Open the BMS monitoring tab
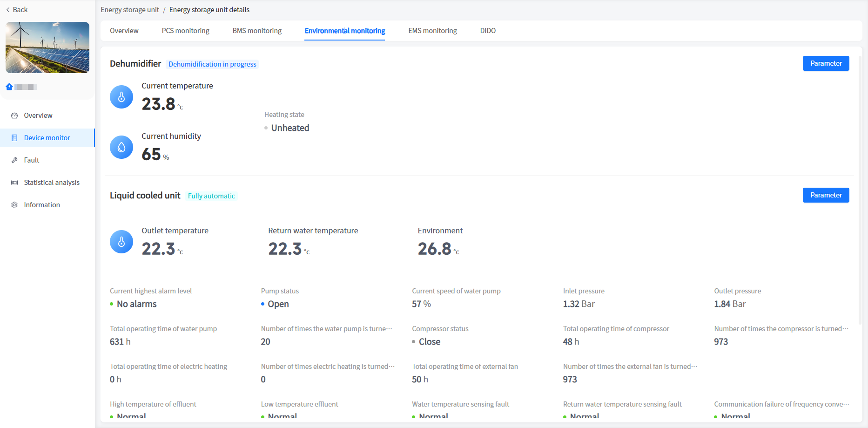This screenshot has width=868, height=428. [x=257, y=31]
